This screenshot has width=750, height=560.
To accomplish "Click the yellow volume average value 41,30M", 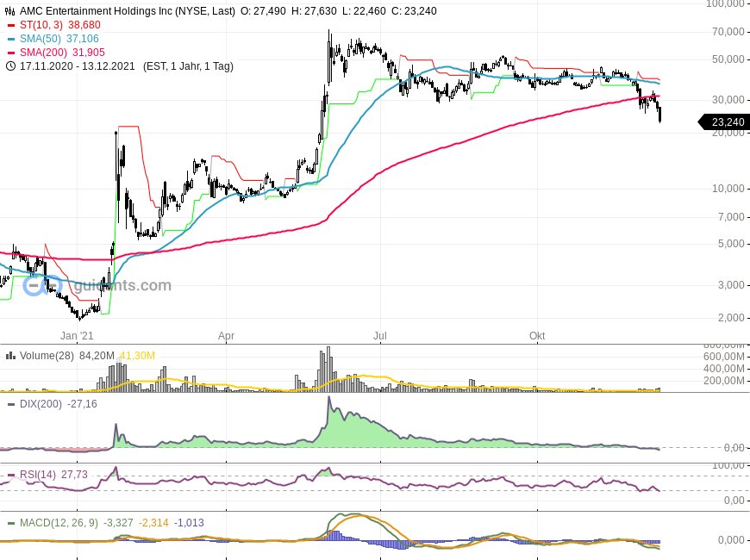I will click(x=137, y=356).
